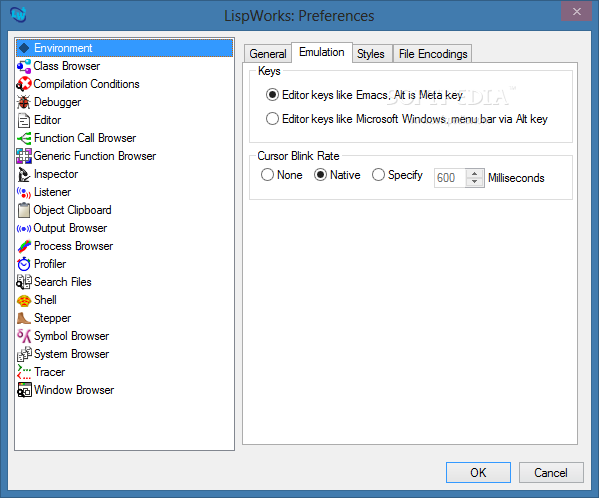Open the Listener label
This screenshot has height=498, width=599.
pos(52,192)
